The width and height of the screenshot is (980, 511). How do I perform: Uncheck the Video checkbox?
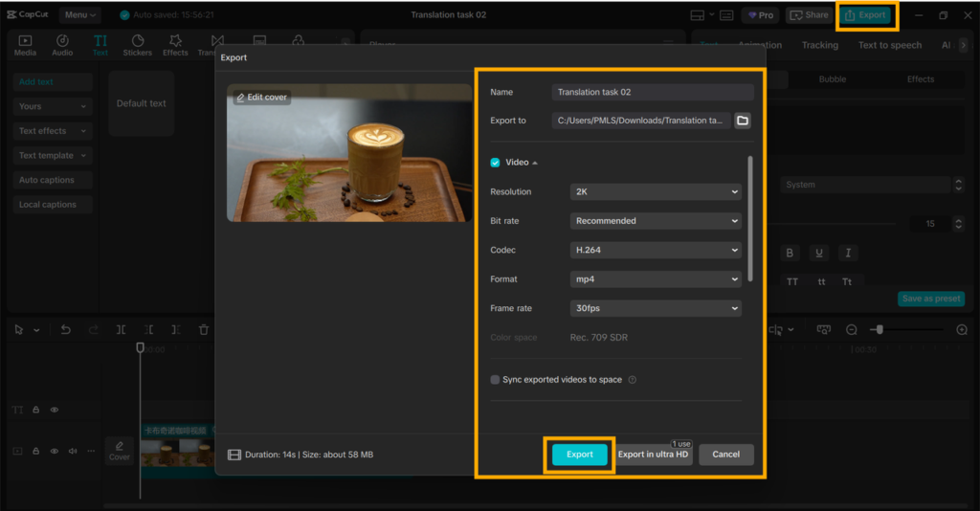pos(495,163)
